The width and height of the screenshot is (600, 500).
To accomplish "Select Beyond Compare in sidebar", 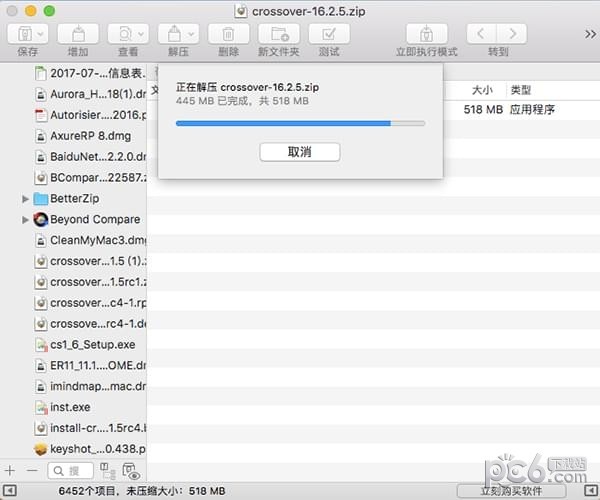I will pos(95,220).
